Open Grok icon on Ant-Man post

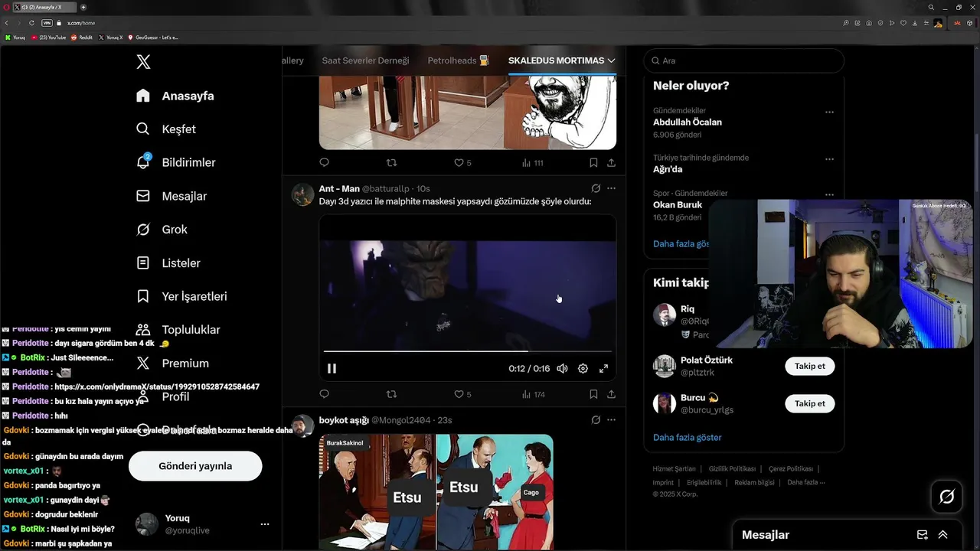[x=596, y=188]
